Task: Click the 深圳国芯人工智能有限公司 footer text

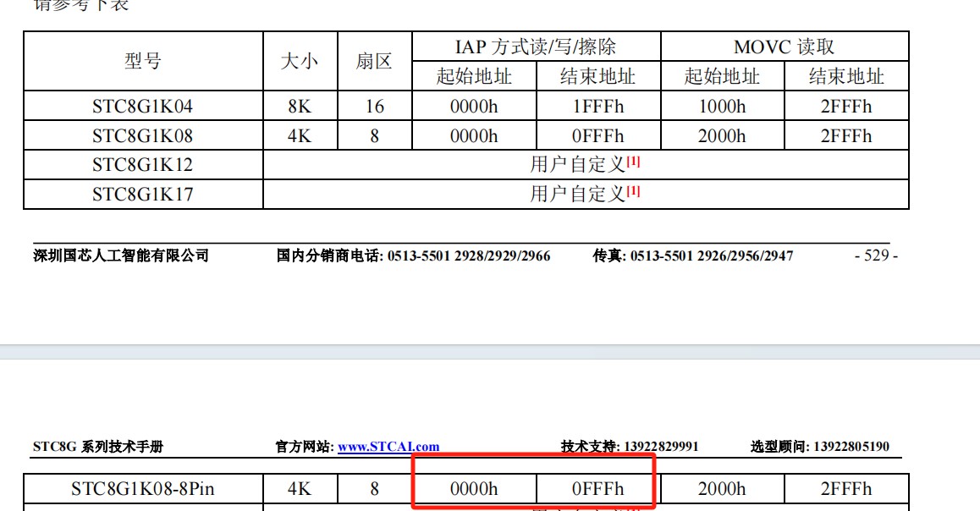Action: (121, 255)
